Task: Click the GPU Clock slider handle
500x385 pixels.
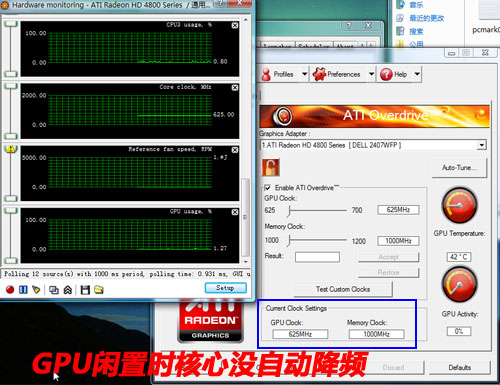Action: tap(289, 211)
